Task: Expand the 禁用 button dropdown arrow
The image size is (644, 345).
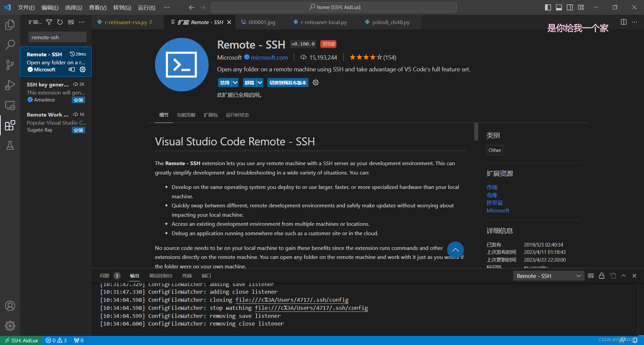Action: coord(235,83)
